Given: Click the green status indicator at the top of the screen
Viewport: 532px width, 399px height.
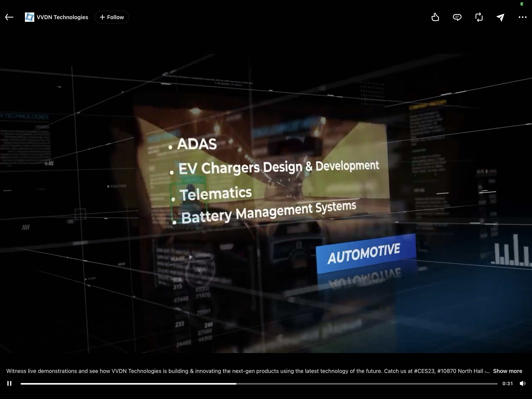Looking at the screenshot, I should click(x=522, y=4).
